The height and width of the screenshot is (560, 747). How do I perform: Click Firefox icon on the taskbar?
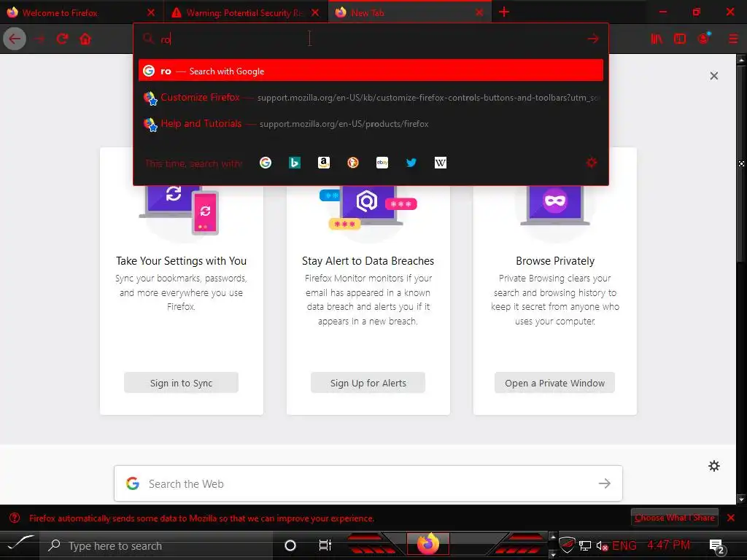[x=427, y=544]
